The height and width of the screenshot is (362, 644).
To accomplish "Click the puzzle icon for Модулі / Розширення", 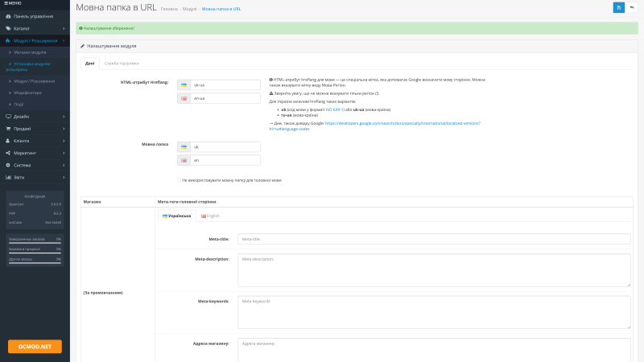I will pos(8,41).
